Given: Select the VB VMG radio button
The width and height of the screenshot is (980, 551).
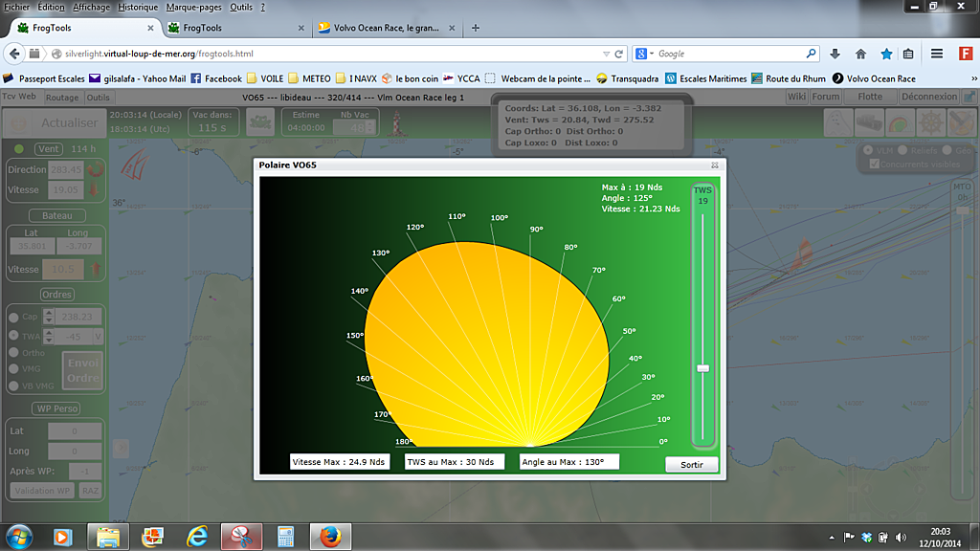Looking at the screenshot, I should 13,386.
